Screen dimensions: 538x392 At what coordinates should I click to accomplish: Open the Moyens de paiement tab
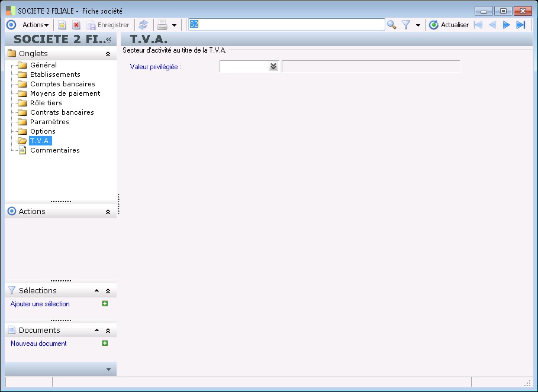[65, 93]
